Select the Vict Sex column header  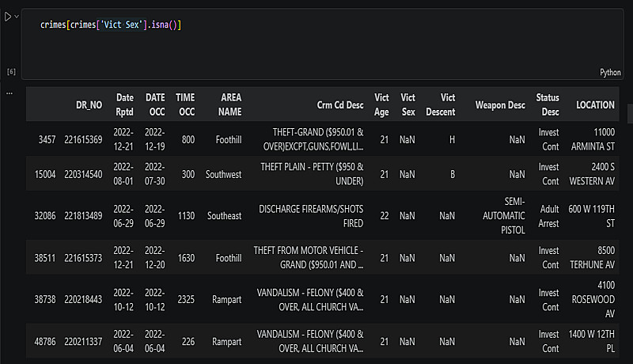click(x=407, y=104)
